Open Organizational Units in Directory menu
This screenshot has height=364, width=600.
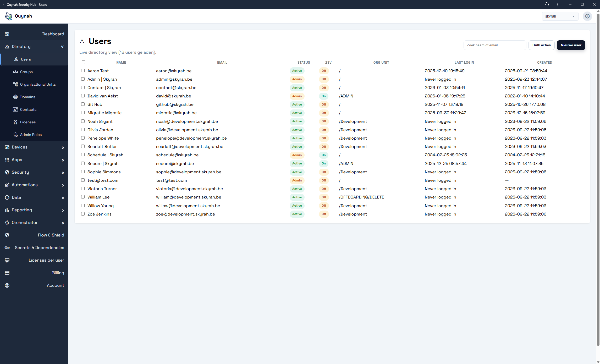point(38,84)
